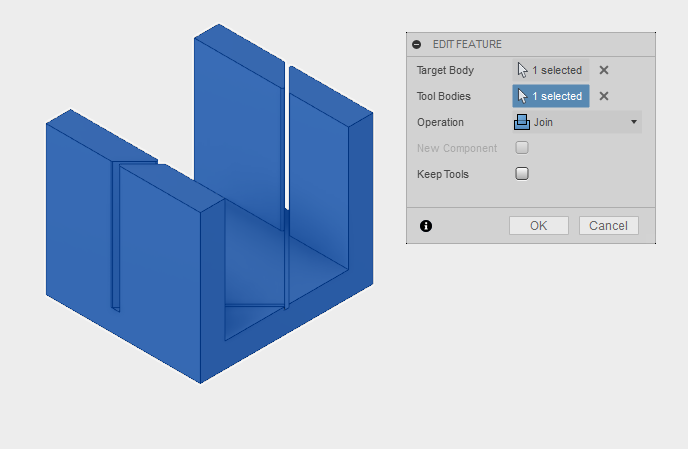Screen dimensions: 688x449
Task: Open the info icon in dialog
Action: pos(426,226)
